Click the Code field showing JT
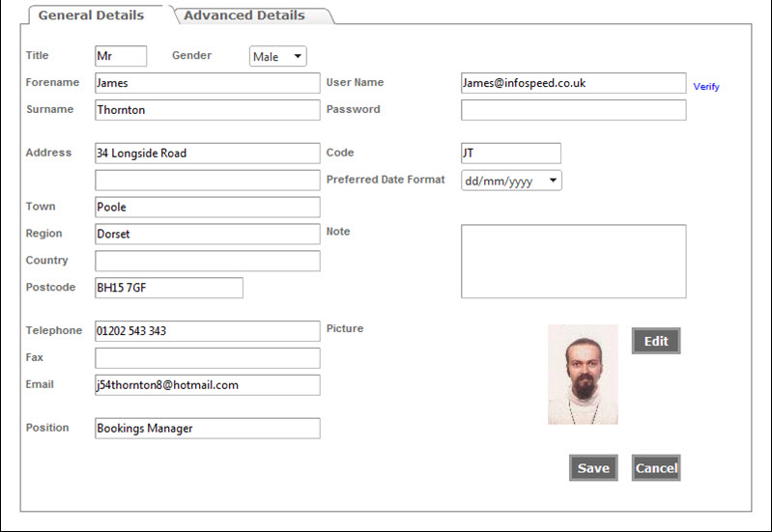This screenshot has width=772, height=532. pos(510,153)
